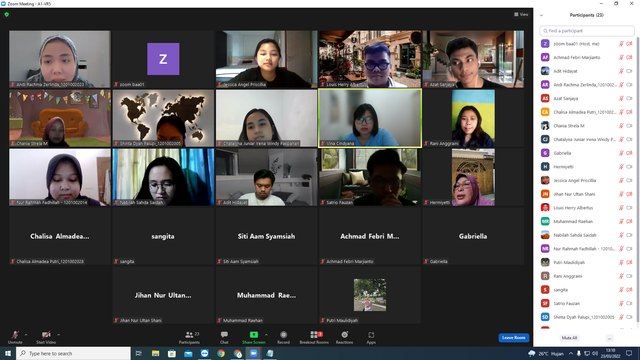Toggle video for Azat Sanjaya in list
The width and height of the screenshot is (640, 360).
(x=629, y=98)
